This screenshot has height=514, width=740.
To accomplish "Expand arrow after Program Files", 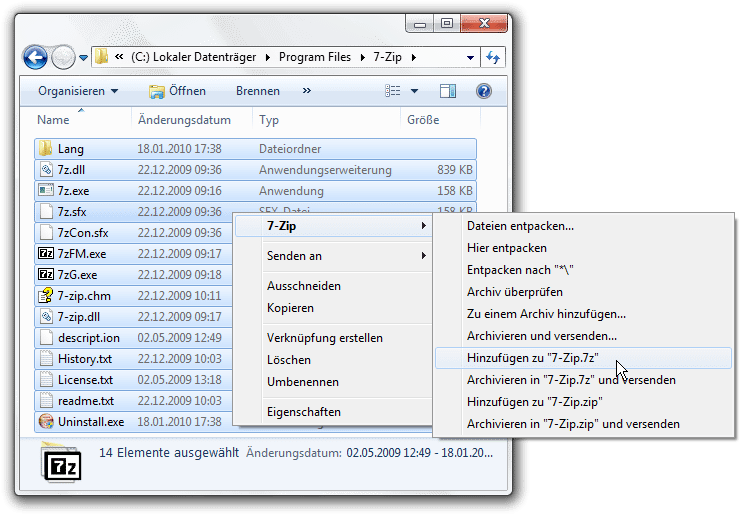I will 362,58.
